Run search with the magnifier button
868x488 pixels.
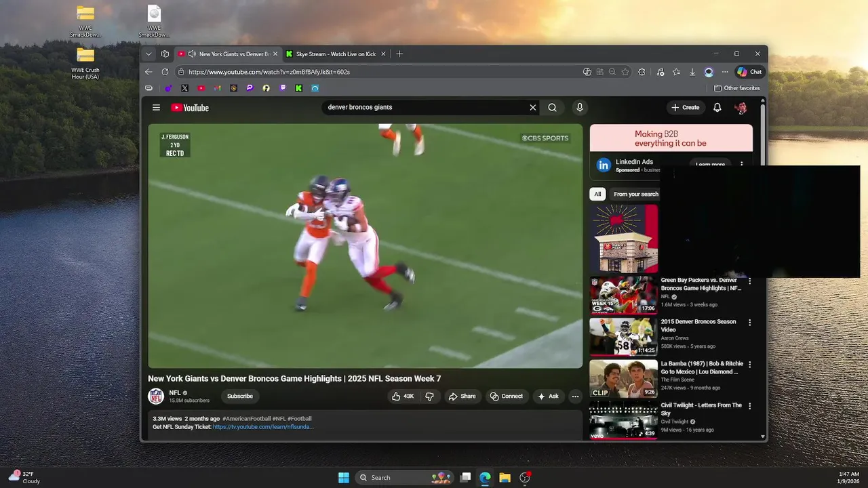point(553,107)
